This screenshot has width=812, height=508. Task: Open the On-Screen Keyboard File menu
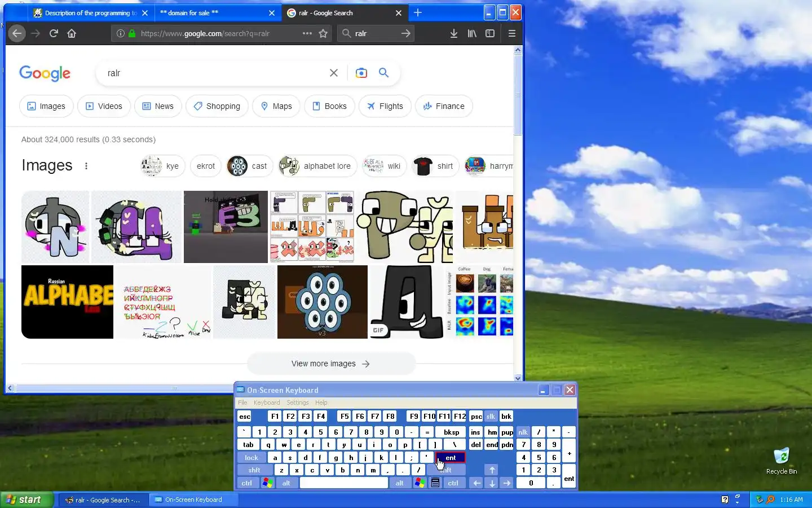point(242,402)
